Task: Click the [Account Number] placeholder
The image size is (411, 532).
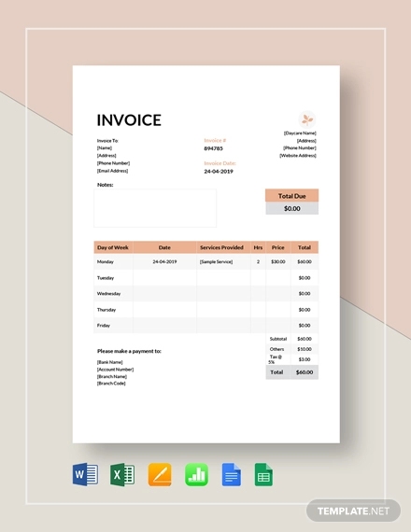Action: (115, 370)
